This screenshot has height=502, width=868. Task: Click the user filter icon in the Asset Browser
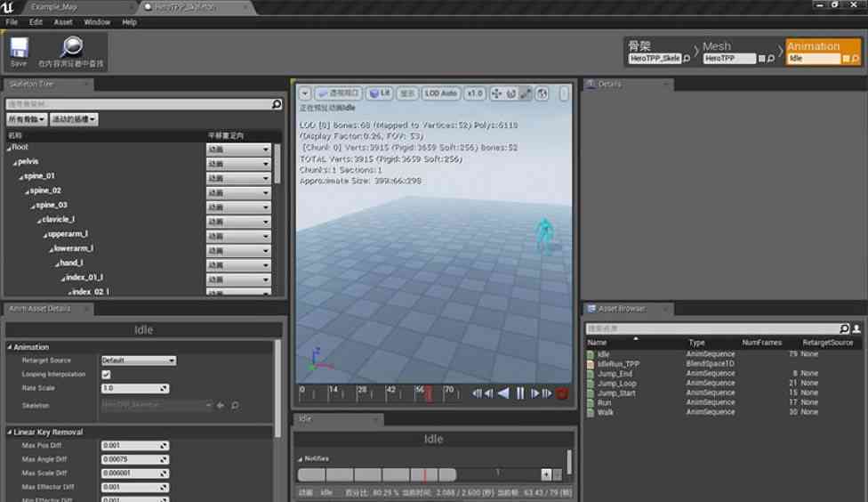[856, 328]
